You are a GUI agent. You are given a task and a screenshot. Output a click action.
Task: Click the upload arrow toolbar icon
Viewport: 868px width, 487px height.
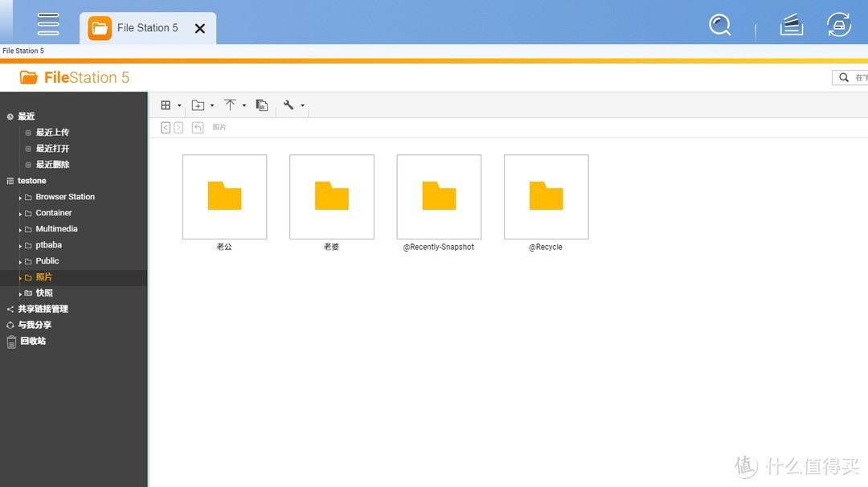point(230,105)
